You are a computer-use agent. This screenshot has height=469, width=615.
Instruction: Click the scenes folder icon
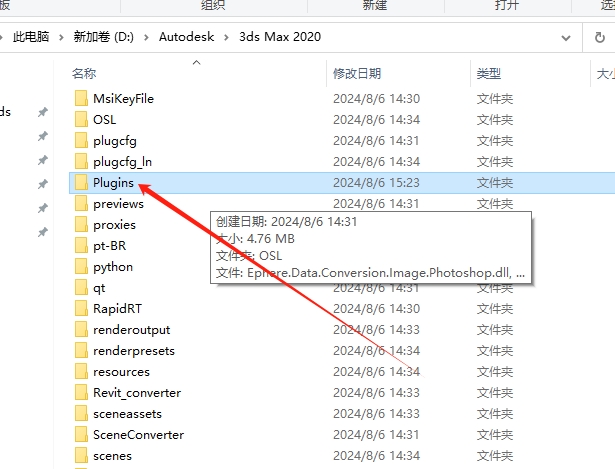click(x=81, y=456)
